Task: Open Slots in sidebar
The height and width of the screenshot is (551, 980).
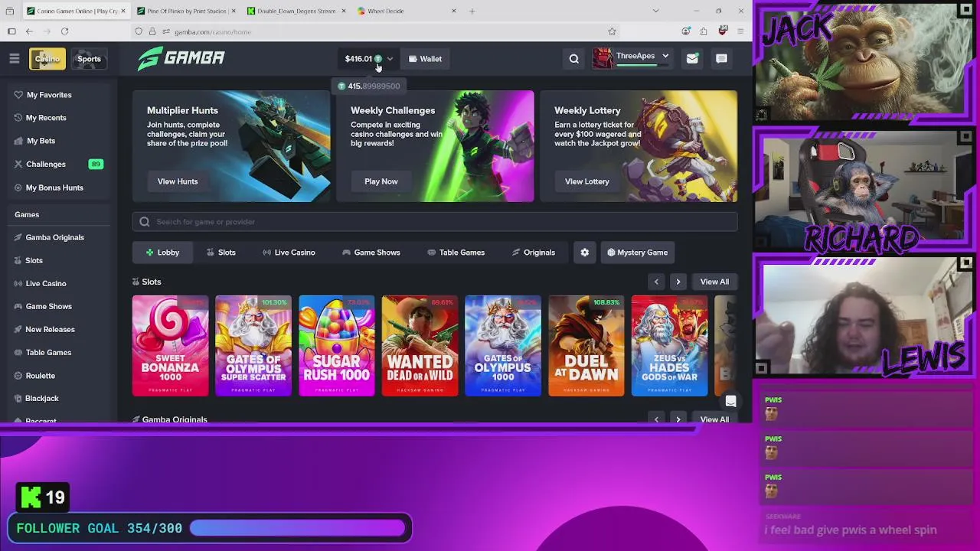Action: point(34,260)
